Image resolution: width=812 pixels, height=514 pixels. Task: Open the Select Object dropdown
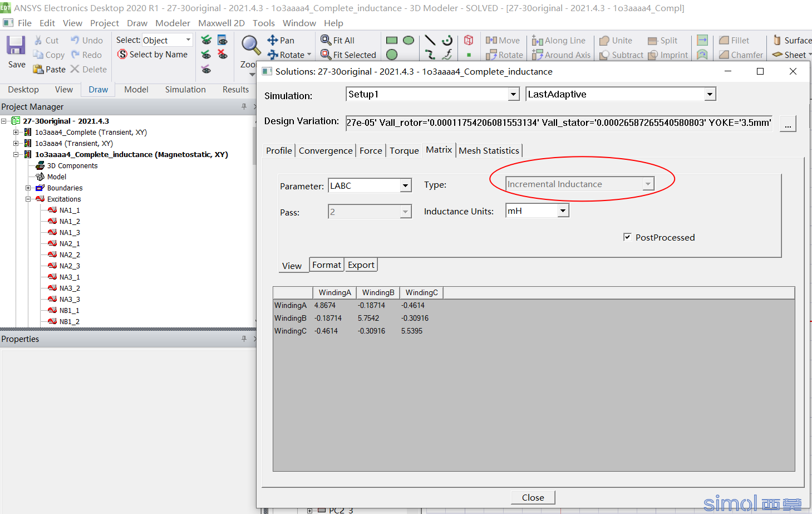(x=188, y=40)
